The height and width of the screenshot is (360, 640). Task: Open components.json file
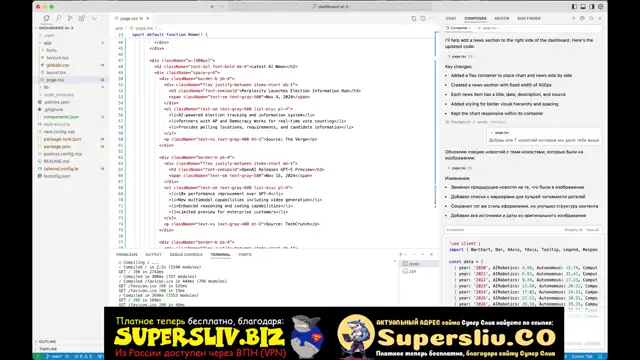61,117
